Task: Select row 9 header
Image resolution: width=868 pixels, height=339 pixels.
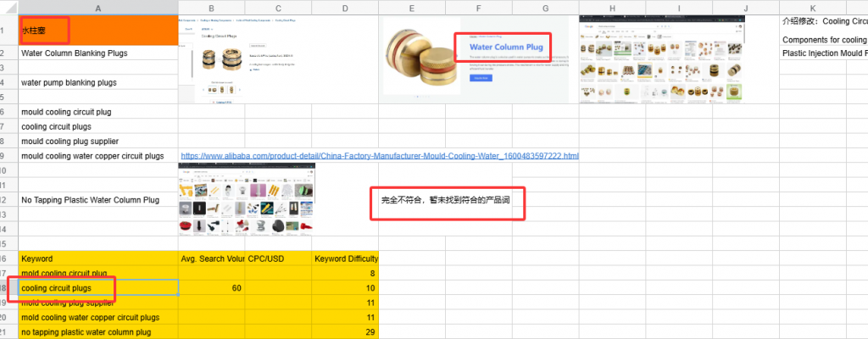Action: click(8, 156)
